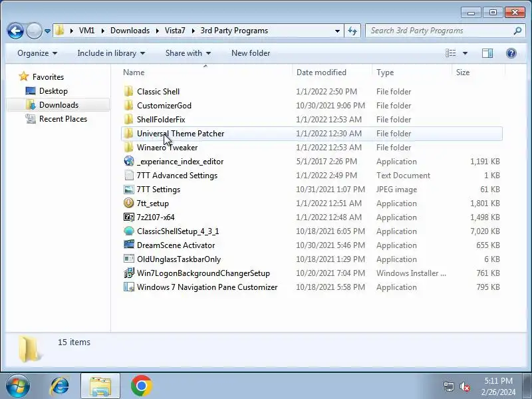Click VM1 in the address breadcrumb

87,31
